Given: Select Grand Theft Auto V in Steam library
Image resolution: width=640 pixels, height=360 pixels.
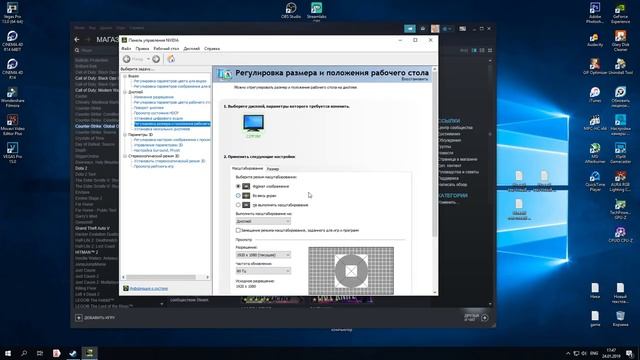Looking at the screenshot, I should click(x=92, y=228).
